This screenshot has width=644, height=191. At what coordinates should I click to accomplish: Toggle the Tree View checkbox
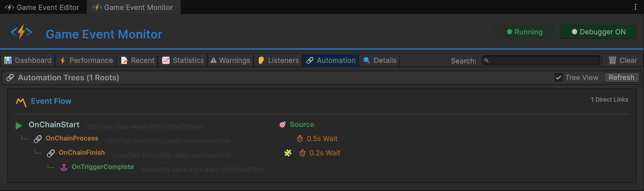558,78
